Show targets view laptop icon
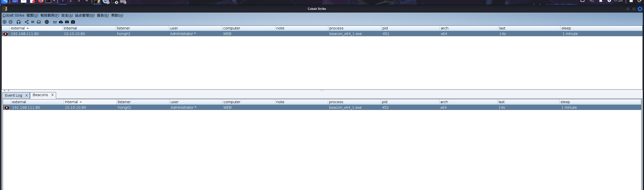The width and height of the screenshot is (644, 190). click(39, 22)
